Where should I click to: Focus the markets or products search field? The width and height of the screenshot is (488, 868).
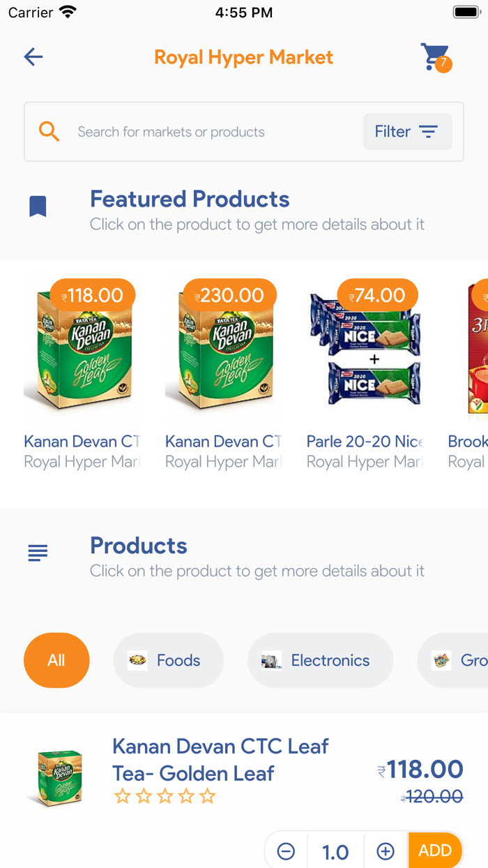point(209,132)
